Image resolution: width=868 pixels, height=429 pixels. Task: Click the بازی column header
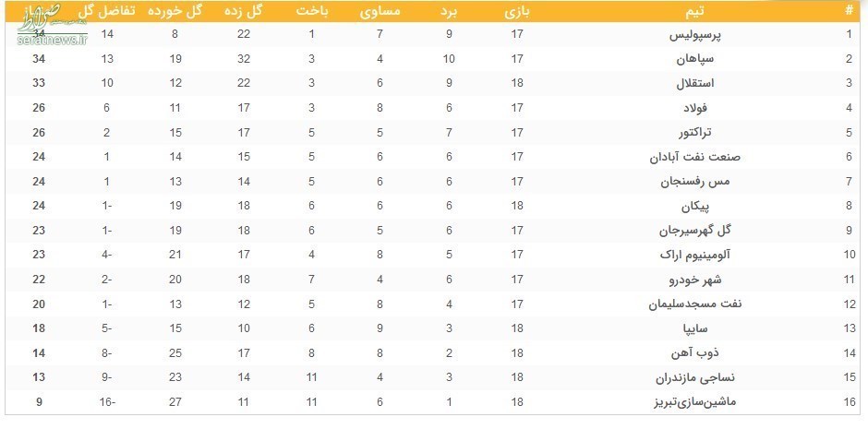tap(517, 11)
